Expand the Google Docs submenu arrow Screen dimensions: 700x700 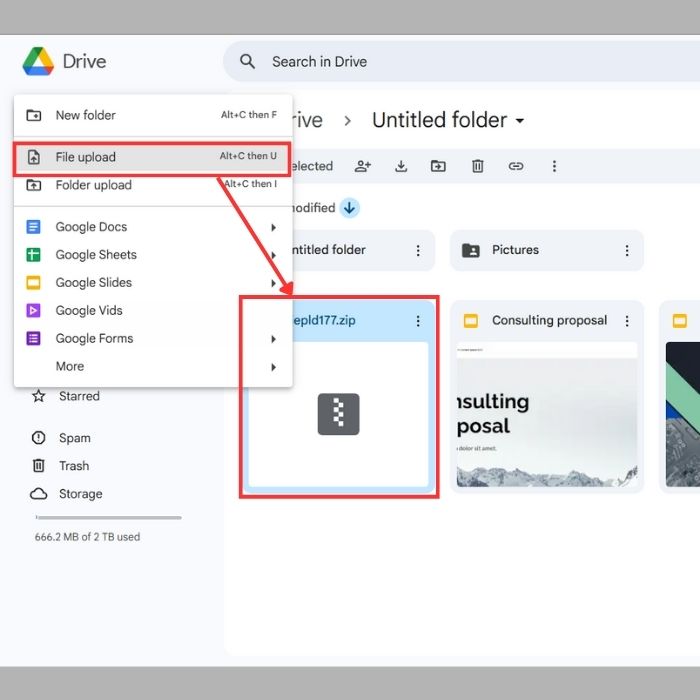[273, 227]
